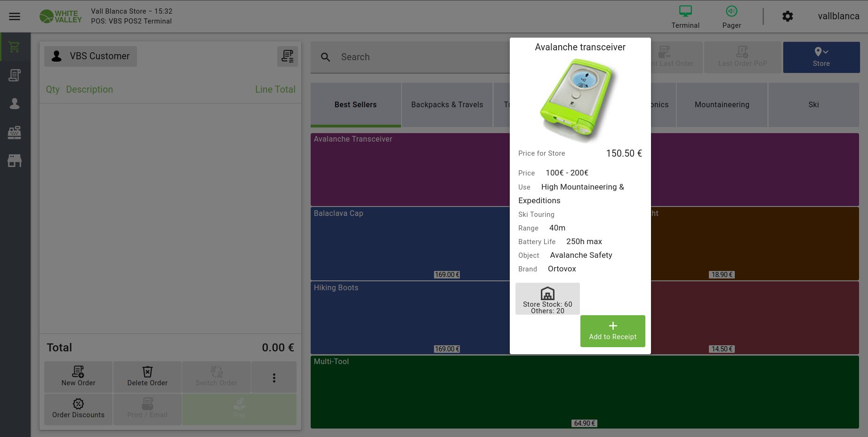
Task: Open the cash register sidebar icon
Action: (x=15, y=133)
